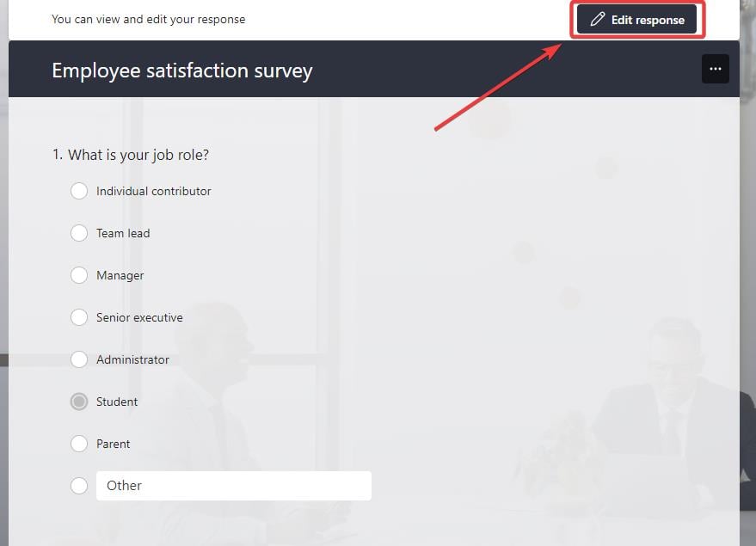Select the Senior executive radio button

[x=79, y=317]
